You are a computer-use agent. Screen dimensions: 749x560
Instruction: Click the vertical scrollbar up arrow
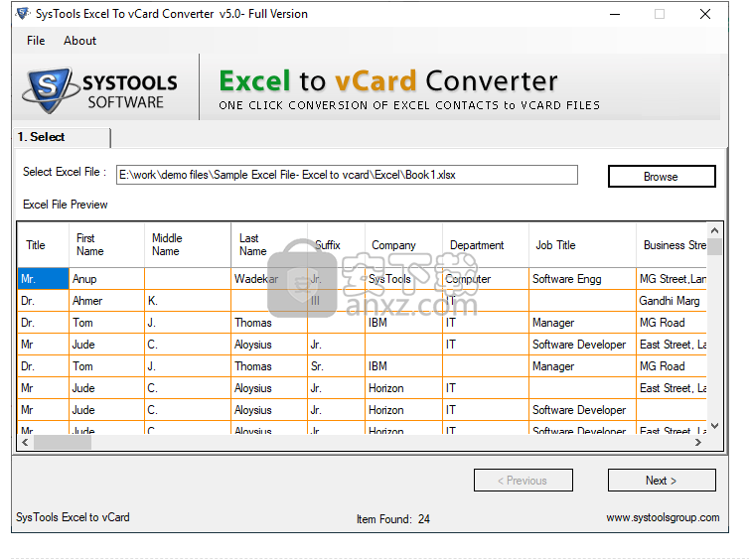point(714,230)
